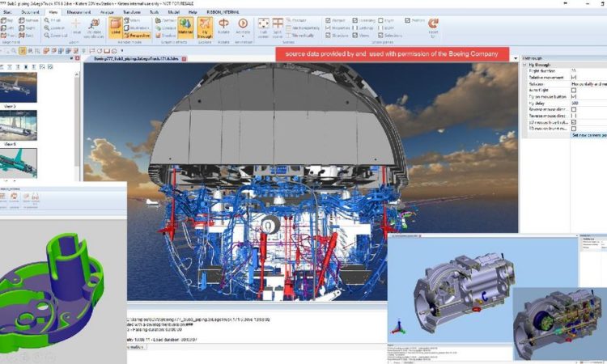The width and height of the screenshot is (607, 364).
Task: Collapse the Fly through settings section
Action: (525, 65)
